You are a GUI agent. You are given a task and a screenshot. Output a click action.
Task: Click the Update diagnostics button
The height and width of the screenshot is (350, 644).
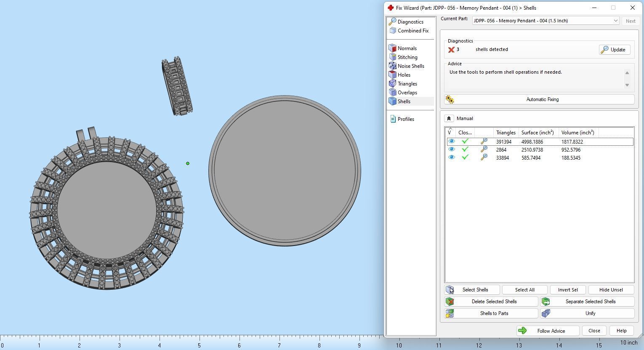point(615,50)
